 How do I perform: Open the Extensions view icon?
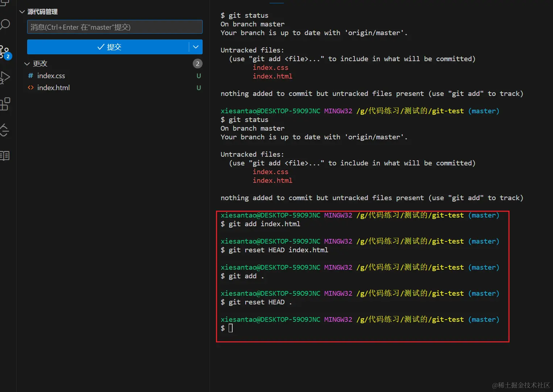click(5, 104)
